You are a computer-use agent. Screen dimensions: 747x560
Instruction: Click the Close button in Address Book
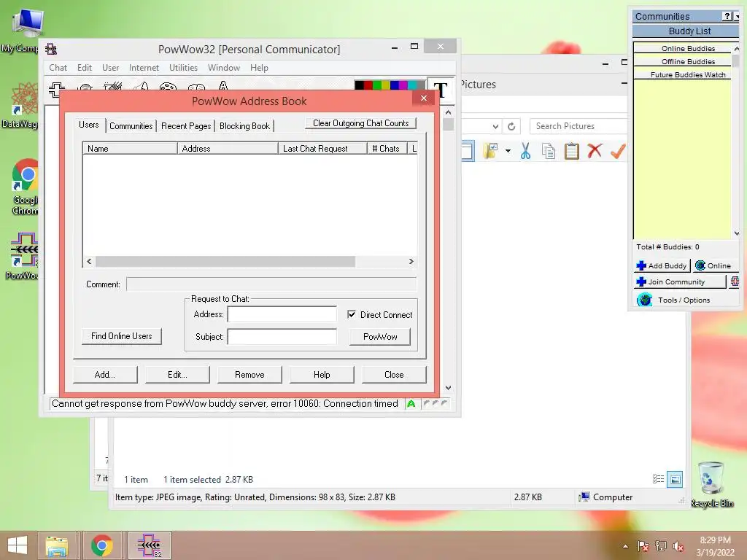point(394,375)
